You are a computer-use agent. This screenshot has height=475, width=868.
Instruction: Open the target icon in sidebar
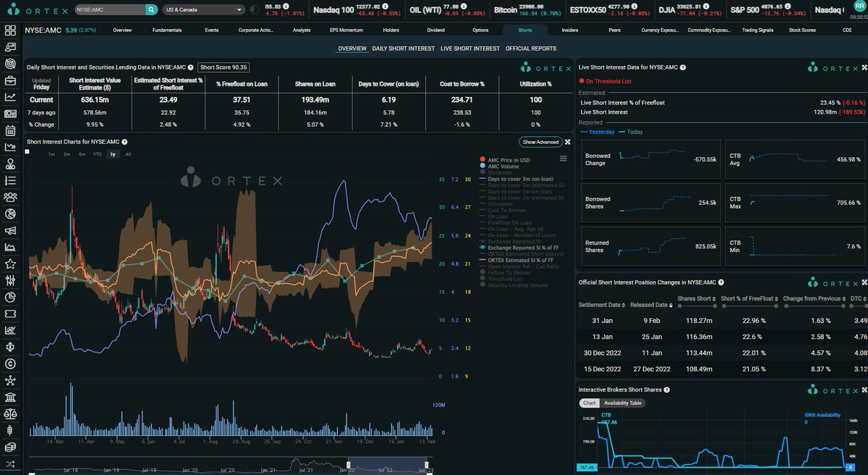click(x=10, y=64)
